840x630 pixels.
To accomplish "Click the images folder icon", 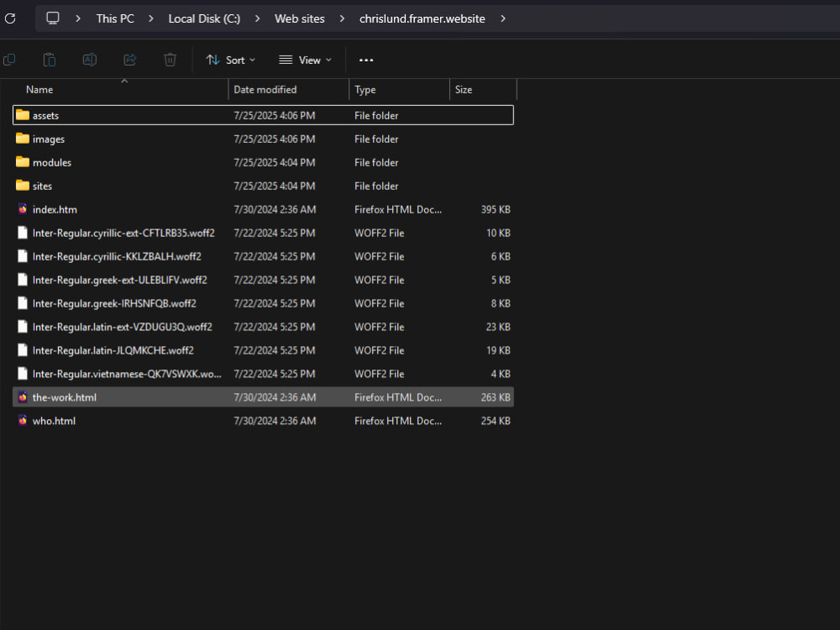I will (x=23, y=139).
